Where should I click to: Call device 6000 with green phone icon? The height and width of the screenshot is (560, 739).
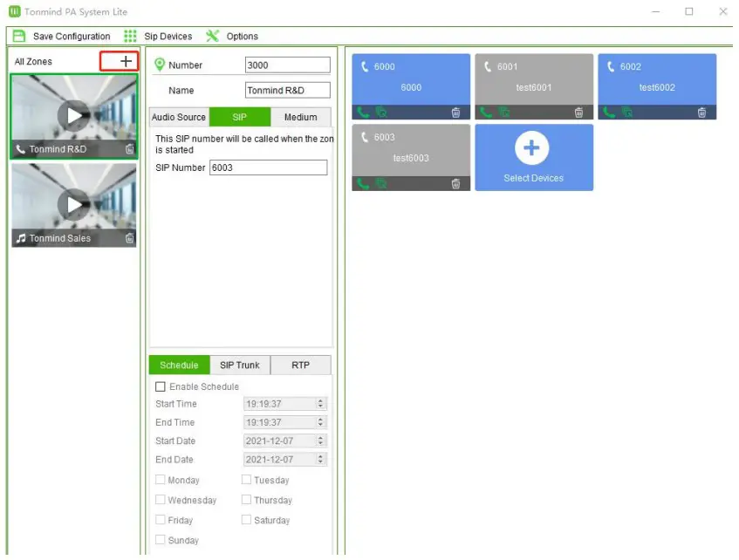363,113
